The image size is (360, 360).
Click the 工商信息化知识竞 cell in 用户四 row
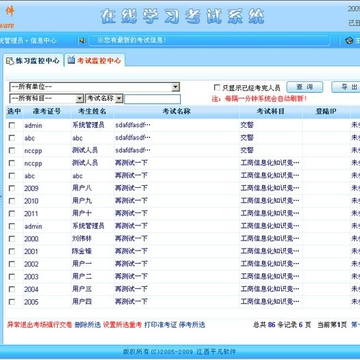(270, 302)
